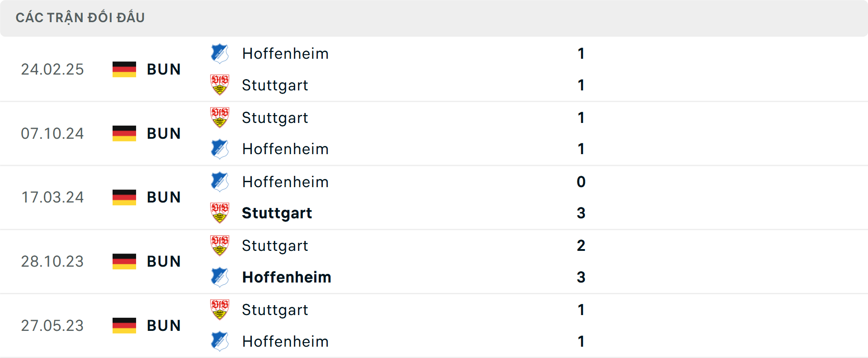
Task: Open the bold Stuttgart link from 17.03.24
Action: coord(277,213)
